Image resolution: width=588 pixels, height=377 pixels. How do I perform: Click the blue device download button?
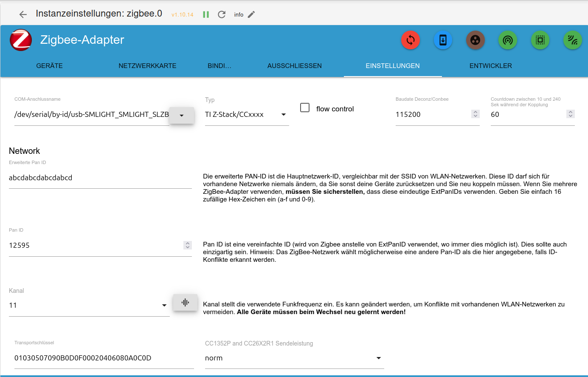[x=443, y=40]
